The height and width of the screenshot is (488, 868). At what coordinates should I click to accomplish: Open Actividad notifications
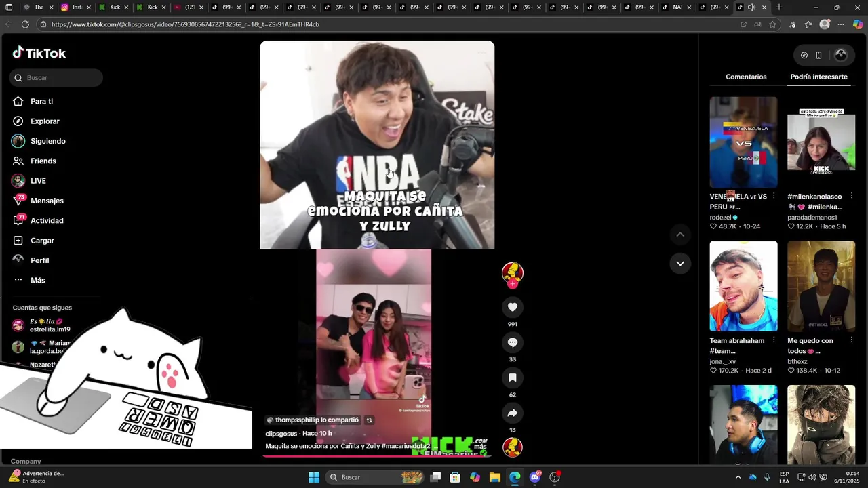pyautogui.click(x=38, y=220)
